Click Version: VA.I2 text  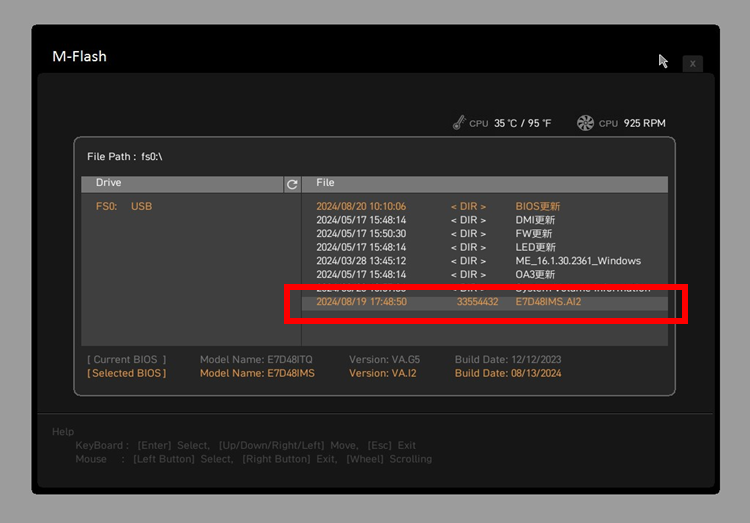(382, 373)
